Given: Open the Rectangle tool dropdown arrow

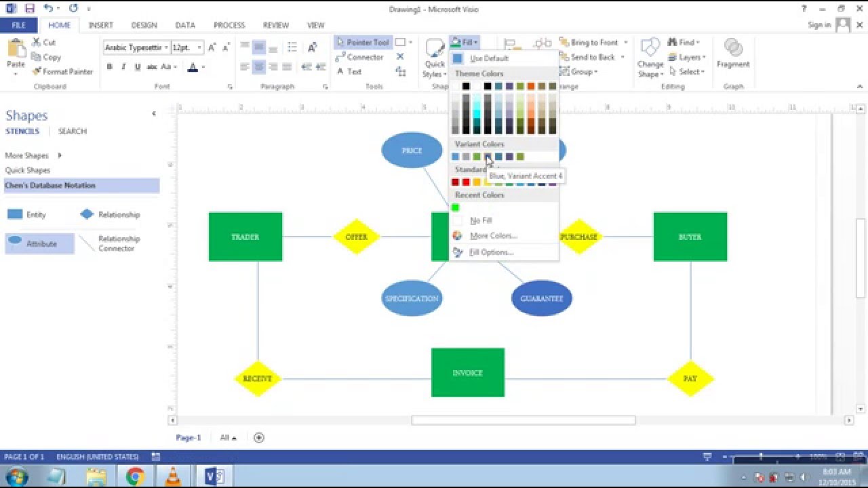Looking at the screenshot, I should (410, 42).
